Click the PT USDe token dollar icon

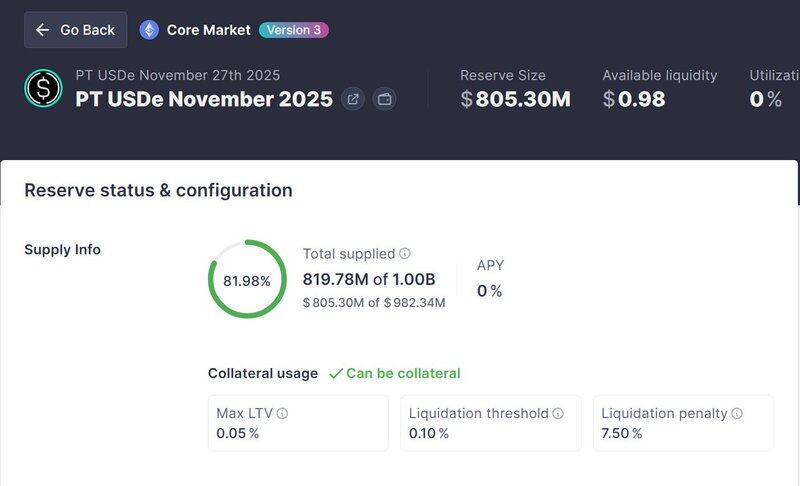point(43,88)
